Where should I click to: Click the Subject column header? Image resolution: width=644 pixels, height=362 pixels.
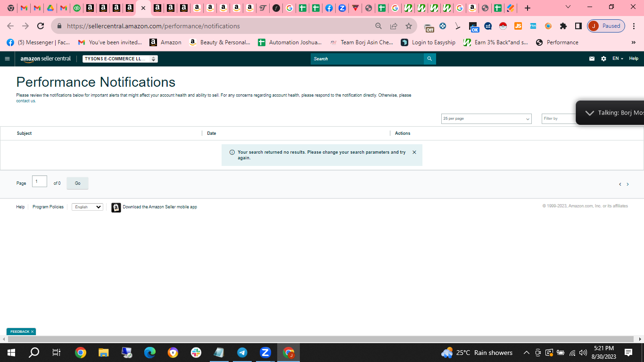point(25,133)
